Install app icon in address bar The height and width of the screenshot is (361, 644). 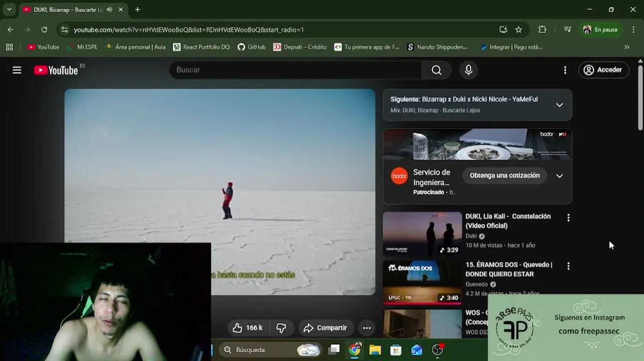[503, 30]
